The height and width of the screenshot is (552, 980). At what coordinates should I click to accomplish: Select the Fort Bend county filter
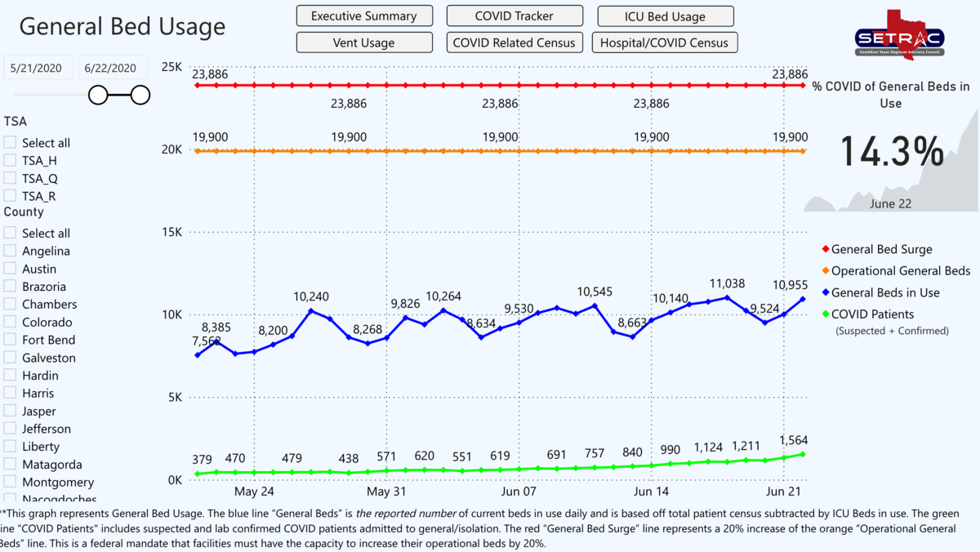pyautogui.click(x=10, y=340)
